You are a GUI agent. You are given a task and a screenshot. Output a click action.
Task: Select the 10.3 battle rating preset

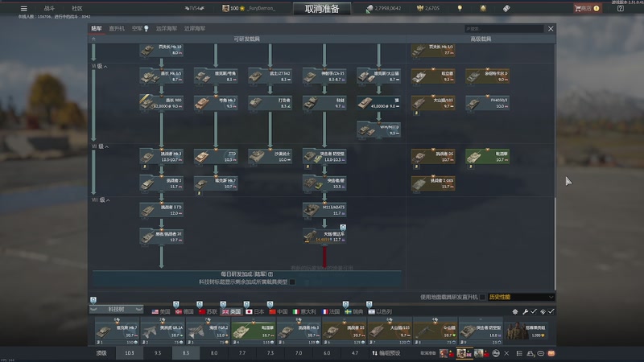130,353
